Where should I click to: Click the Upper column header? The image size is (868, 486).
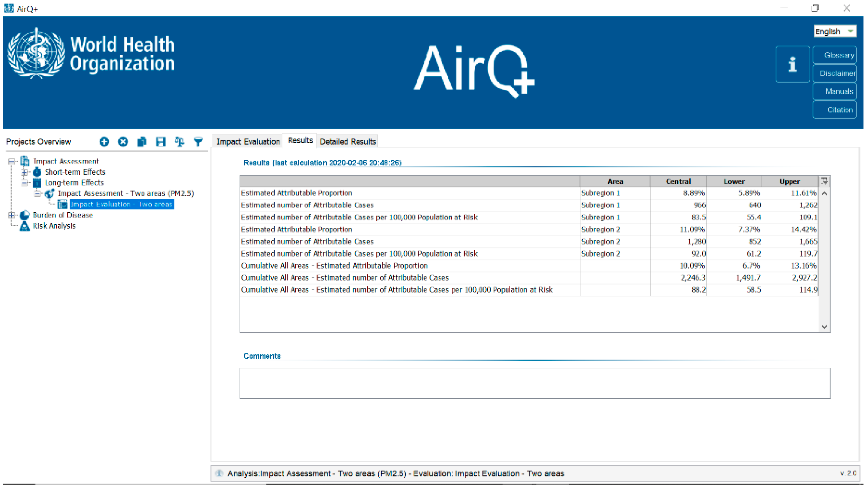click(x=789, y=182)
